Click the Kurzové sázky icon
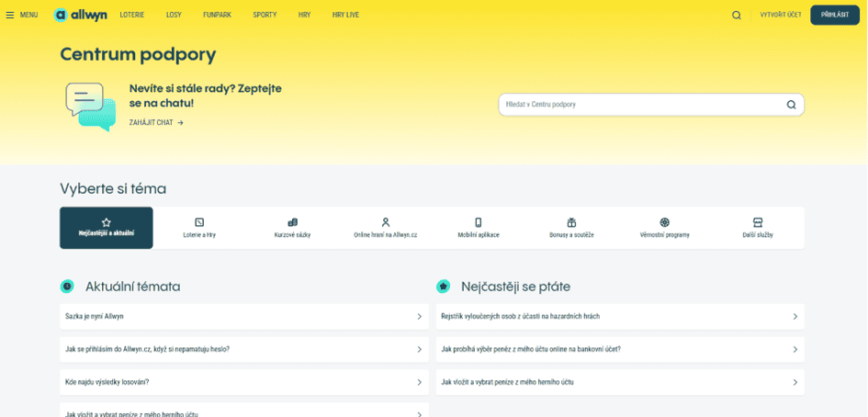868x417 pixels. click(x=293, y=222)
